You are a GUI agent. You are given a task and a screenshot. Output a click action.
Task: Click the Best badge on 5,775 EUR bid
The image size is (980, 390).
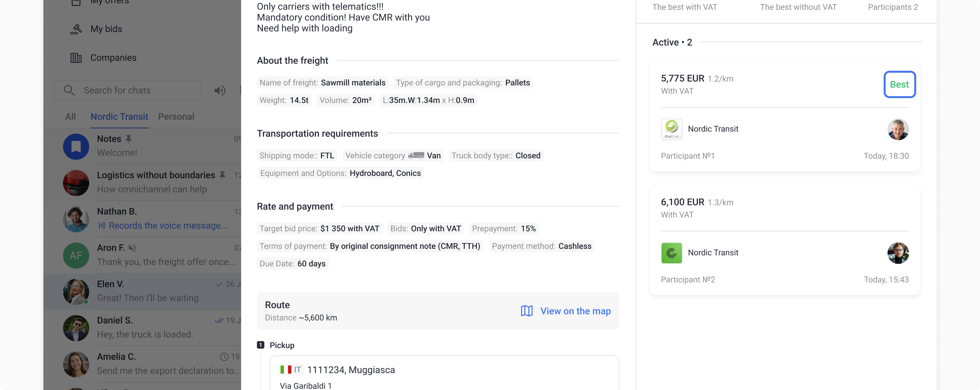tap(899, 84)
